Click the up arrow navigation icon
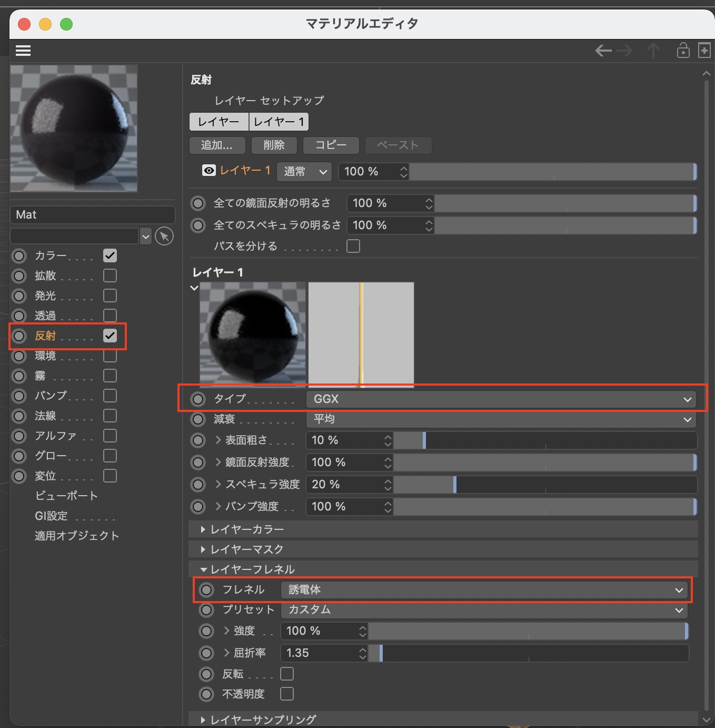 pyautogui.click(x=653, y=51)
